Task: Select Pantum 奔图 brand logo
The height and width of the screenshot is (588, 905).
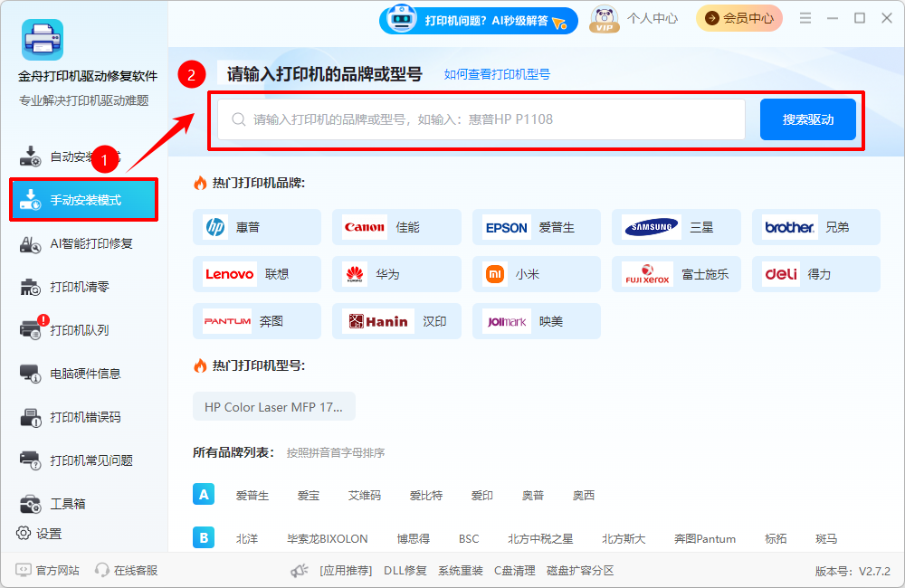Action: 227,321
